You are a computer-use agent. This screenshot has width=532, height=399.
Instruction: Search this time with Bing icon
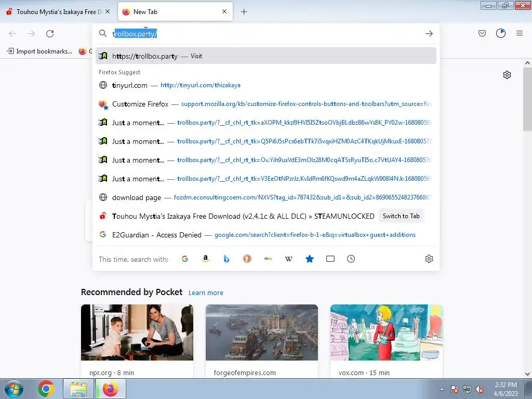pos(227,259)
